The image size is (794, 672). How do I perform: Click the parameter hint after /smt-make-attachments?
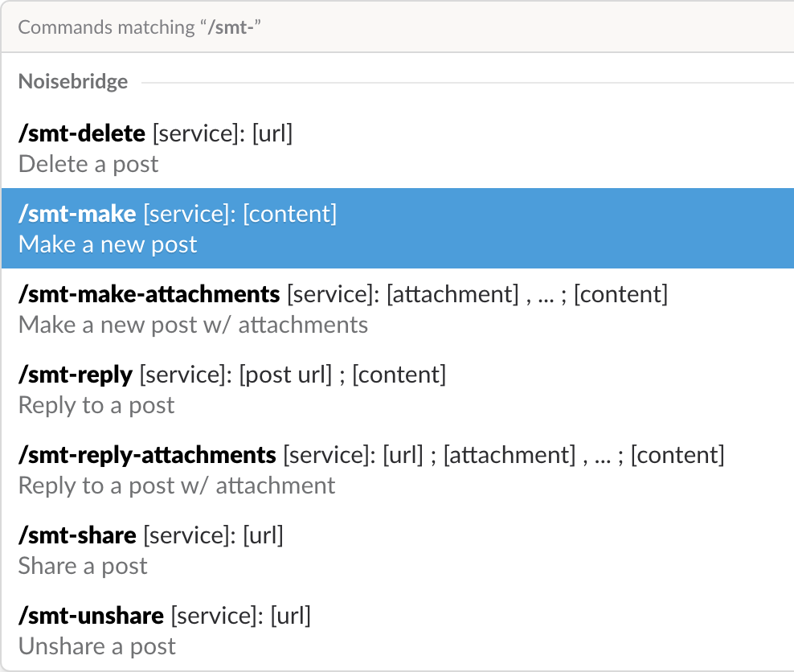tap(477, 294)
